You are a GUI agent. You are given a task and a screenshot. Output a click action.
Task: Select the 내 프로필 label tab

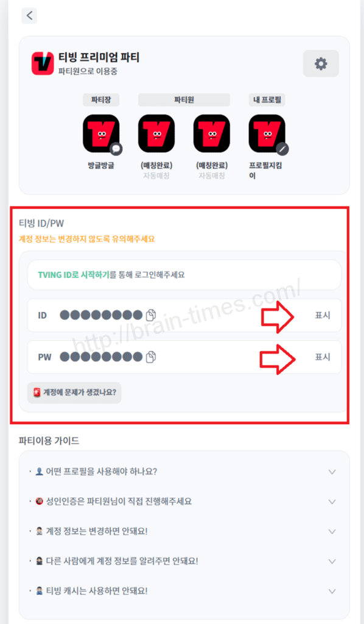pyautogui.click(x=267, y=100)
